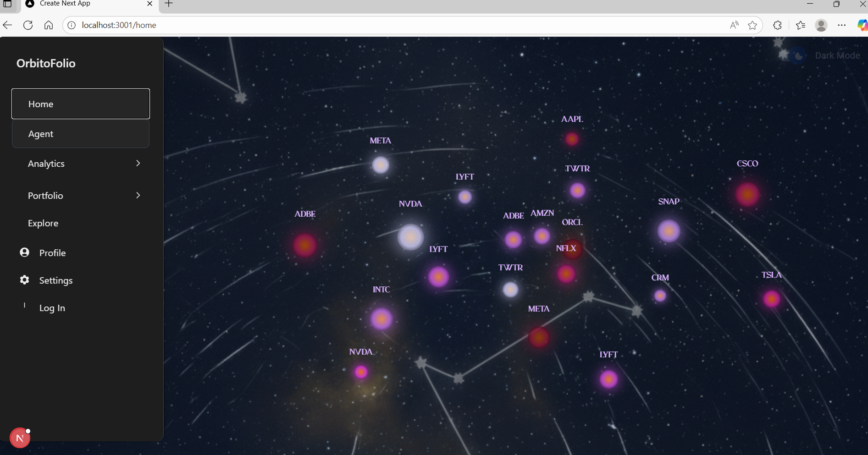This screenshot has height=455, width=868.
Task: Open the Agent sidebar item
Action: coord(81,134)
